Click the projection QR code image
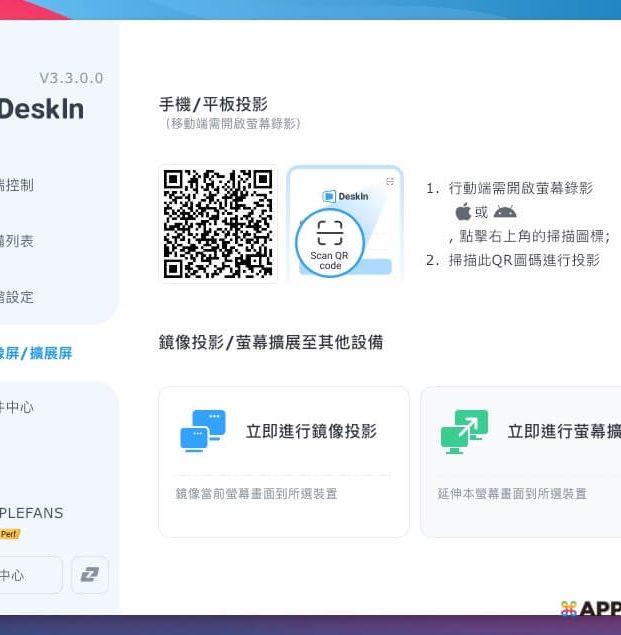The image size is (621, 635). 218,224
